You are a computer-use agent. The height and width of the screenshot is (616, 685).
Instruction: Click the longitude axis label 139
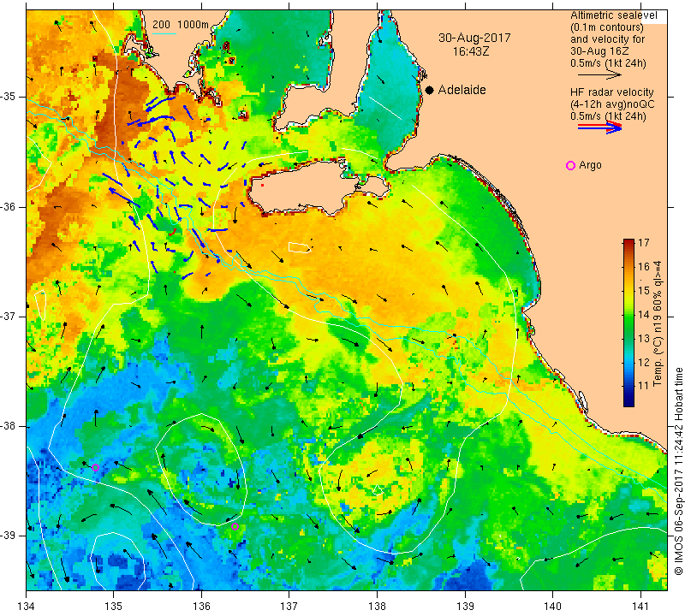[x=465, y=606]
